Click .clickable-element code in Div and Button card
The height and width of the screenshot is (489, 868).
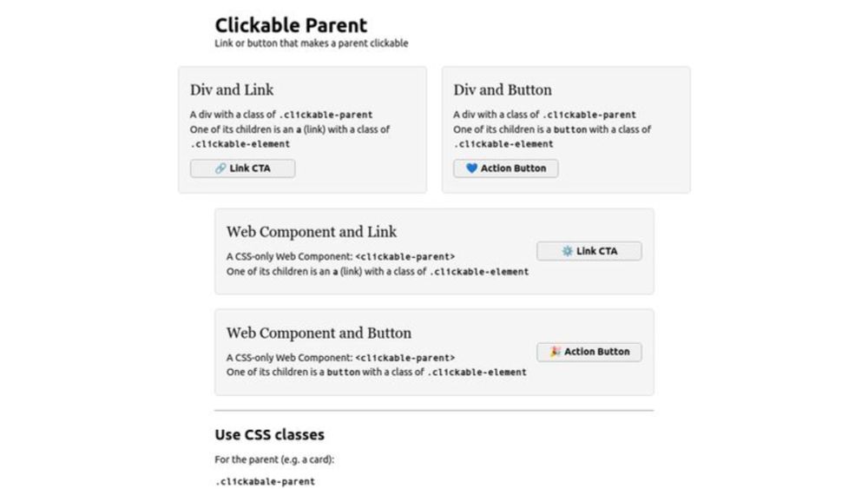click(503, 144)
